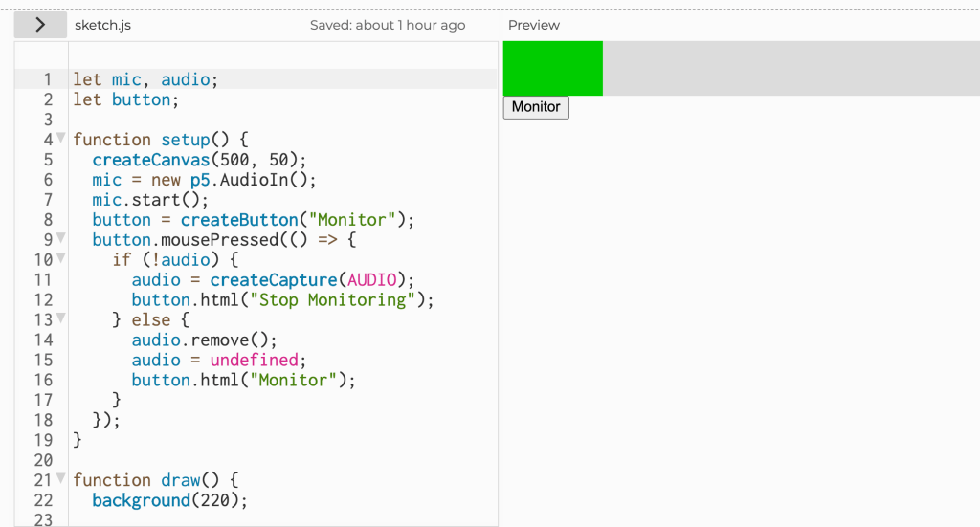This screenshot has width=980, height=527.
Task: Collapse the setup function fold arrow on line 4
Action: pos(61,139)
